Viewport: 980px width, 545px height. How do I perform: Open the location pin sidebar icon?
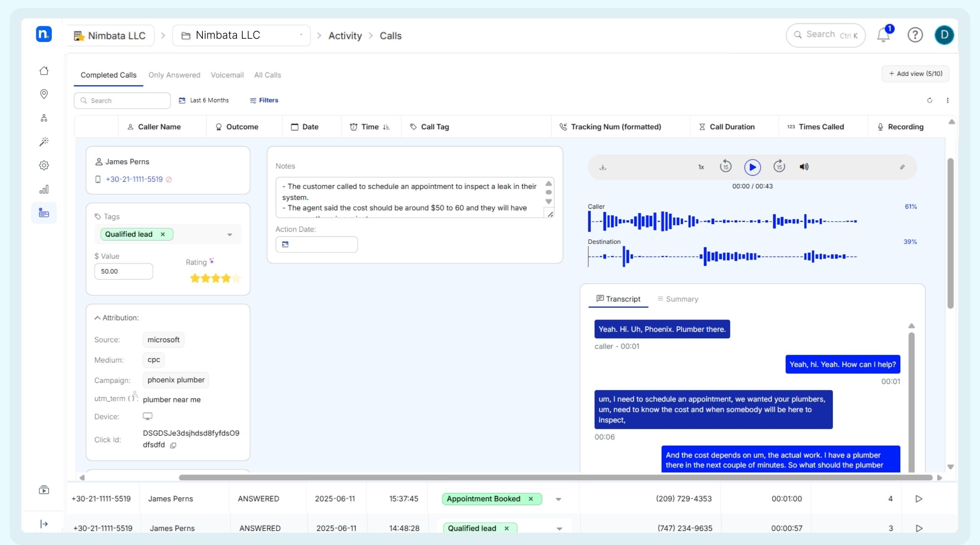44,94
